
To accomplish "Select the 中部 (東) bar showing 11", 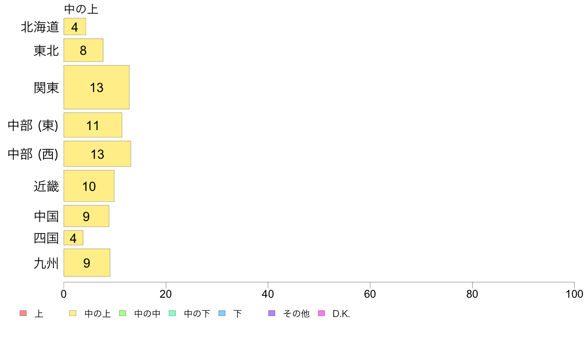I will click(93, 125).
